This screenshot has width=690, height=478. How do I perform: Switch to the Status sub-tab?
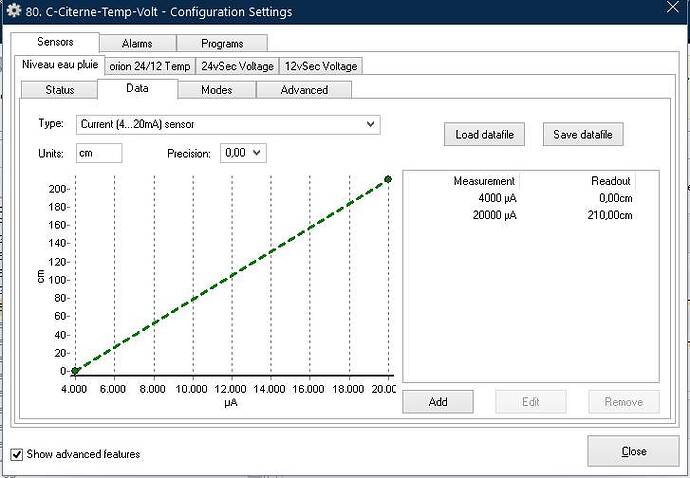59,90
